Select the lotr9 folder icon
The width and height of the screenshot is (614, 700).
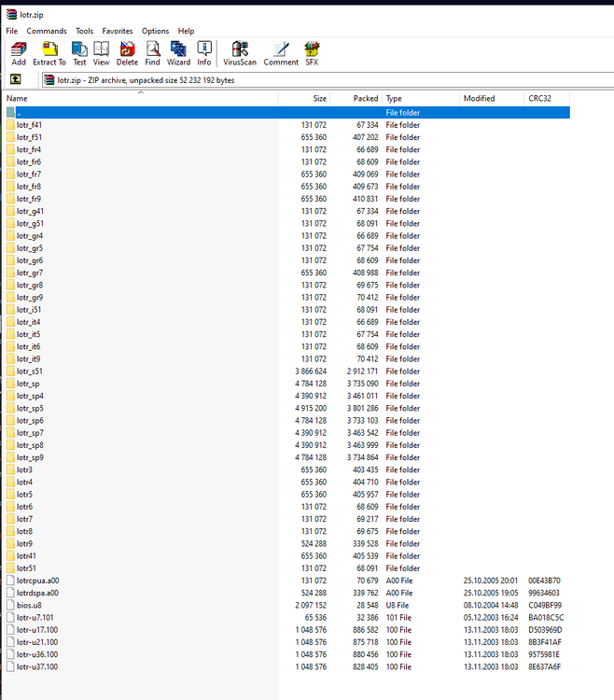pos(10,543)
